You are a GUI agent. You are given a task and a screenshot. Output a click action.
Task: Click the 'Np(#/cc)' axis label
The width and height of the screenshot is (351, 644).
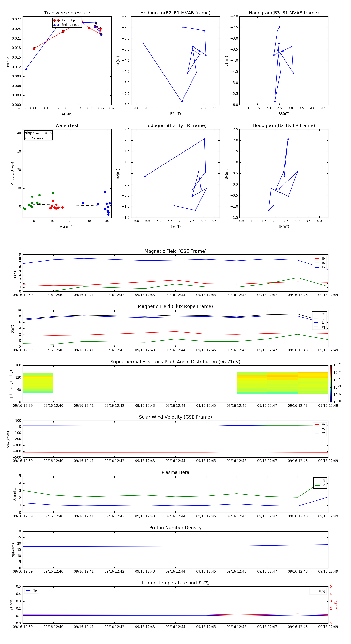[x=13, y=550]
